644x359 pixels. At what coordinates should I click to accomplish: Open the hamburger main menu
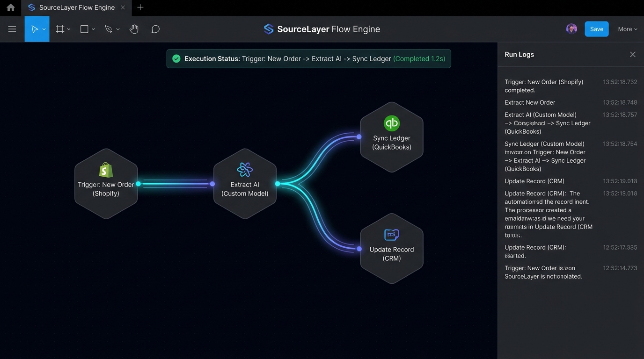click(x=12, y=29)
